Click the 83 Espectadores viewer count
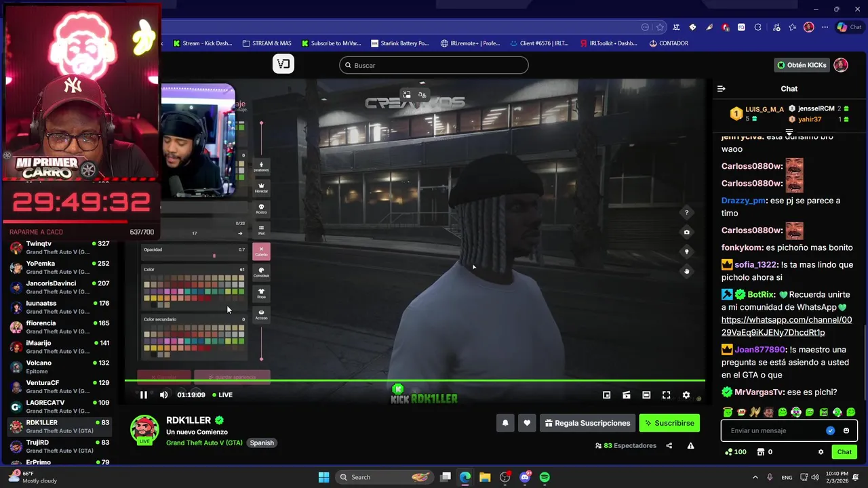This screenshot has height=488, width=868. coord(626,445)
